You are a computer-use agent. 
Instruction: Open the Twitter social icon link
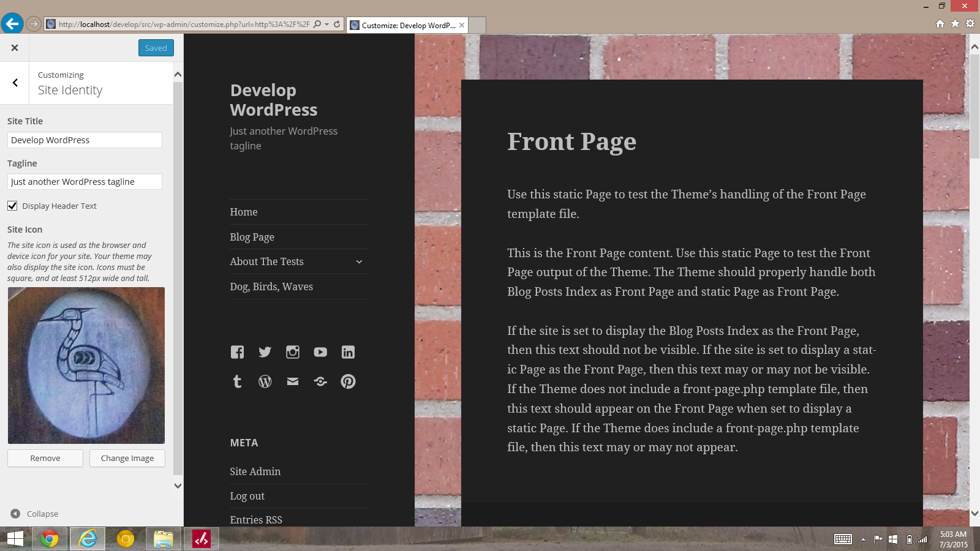(265, 352)
